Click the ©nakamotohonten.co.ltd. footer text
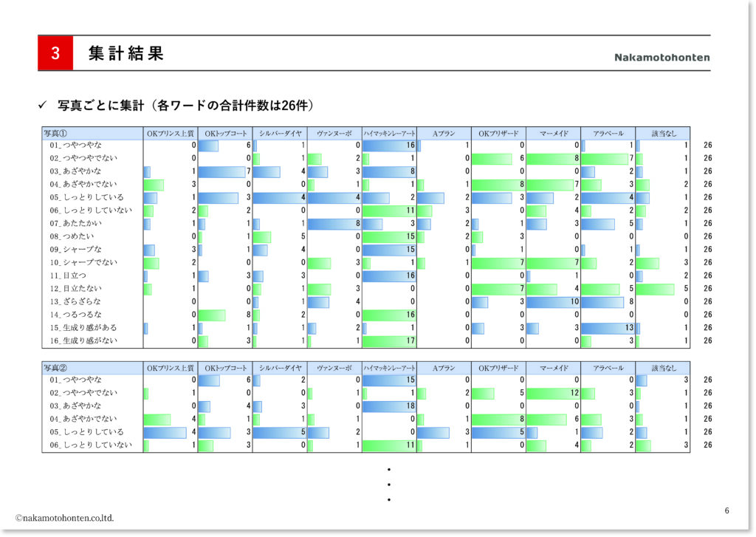The height and width of the screenshot is (537, 756). (65, 518)
